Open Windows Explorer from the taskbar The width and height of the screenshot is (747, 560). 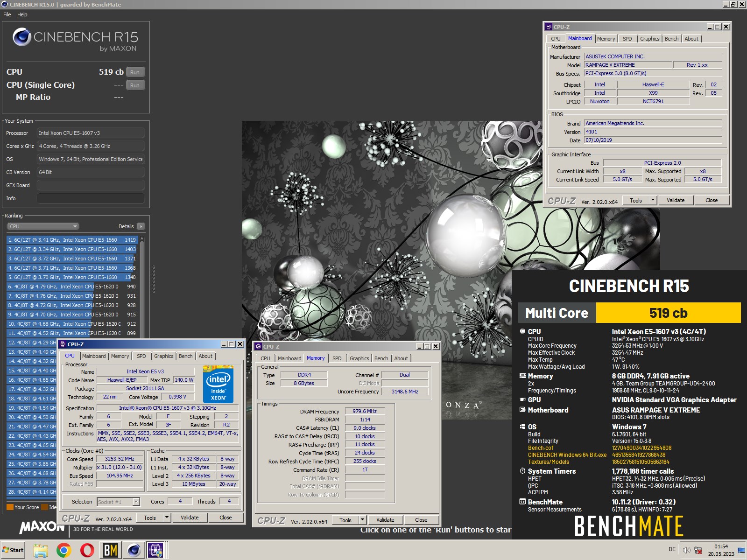coord(41,551)
